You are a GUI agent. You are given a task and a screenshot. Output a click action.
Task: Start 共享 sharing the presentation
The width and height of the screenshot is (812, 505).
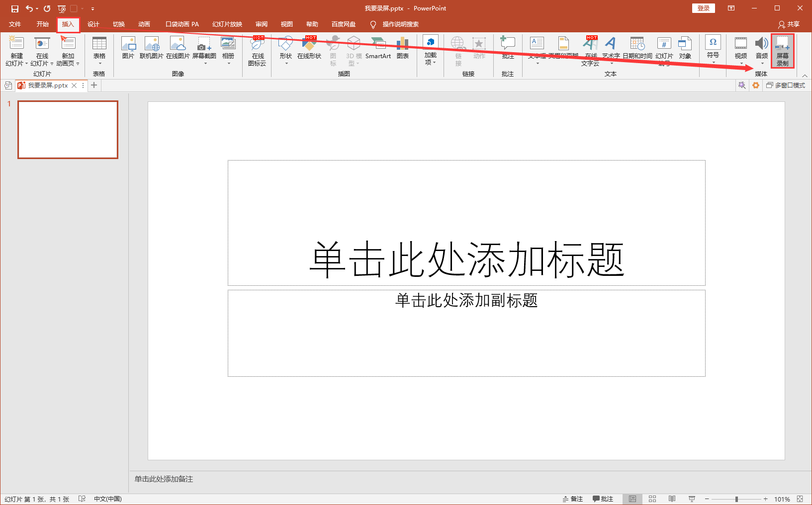789,24
